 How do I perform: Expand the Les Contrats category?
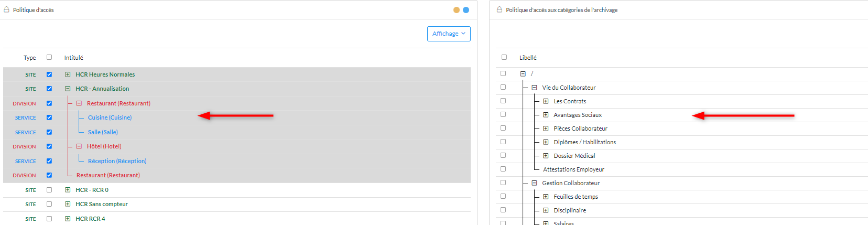click(546, 101)
